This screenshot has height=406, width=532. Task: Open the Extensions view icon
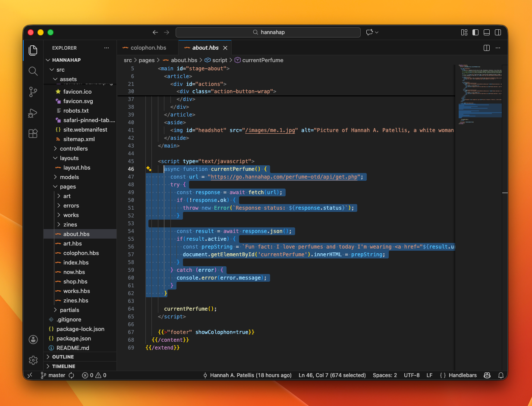coord(33,134)
